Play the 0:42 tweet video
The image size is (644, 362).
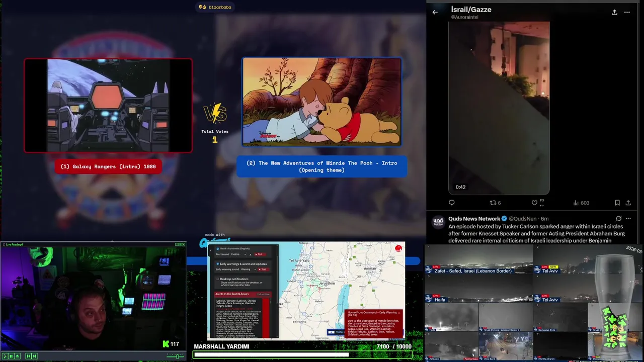point(499,108)
